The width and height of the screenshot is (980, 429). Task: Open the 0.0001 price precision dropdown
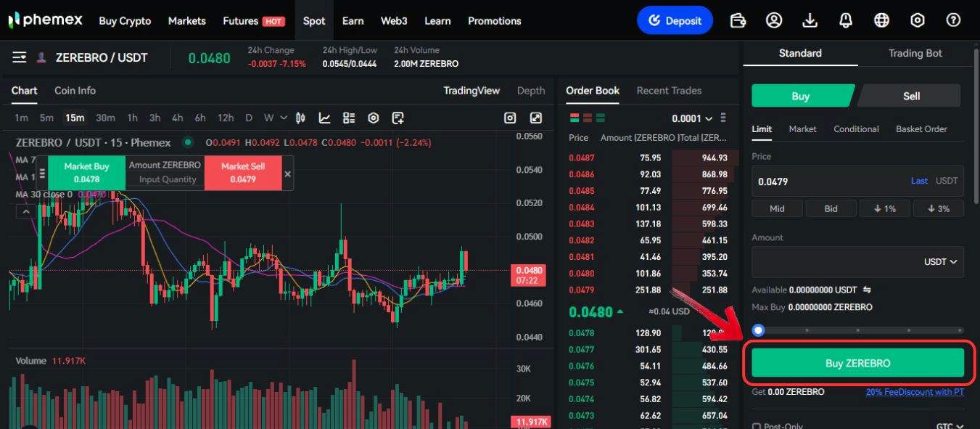coord(692,118)
